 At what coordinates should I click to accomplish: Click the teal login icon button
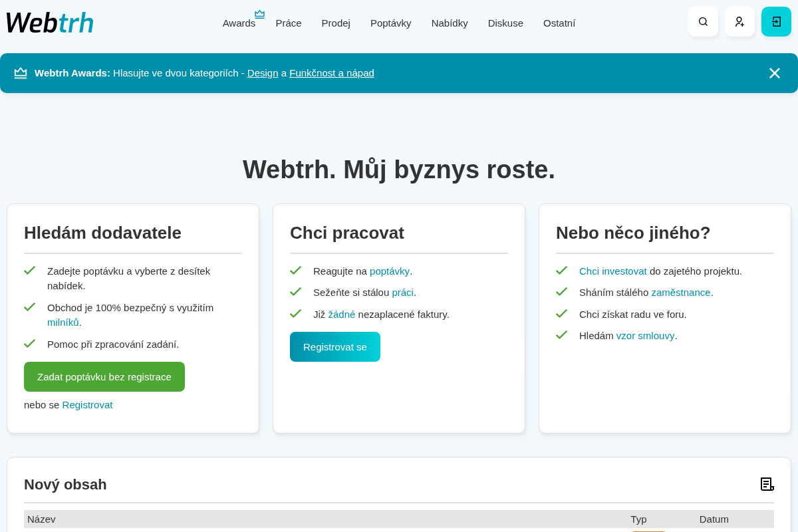(776, 22)
